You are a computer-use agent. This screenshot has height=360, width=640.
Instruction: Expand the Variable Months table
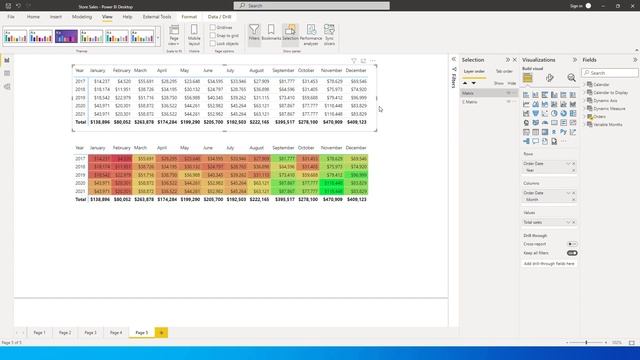[584, 124]
